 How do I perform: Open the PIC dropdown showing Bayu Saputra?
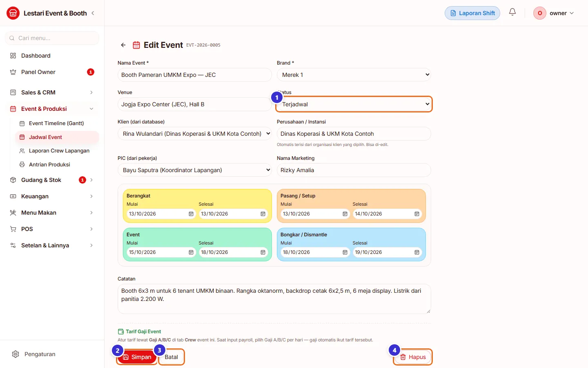(195, 170)
